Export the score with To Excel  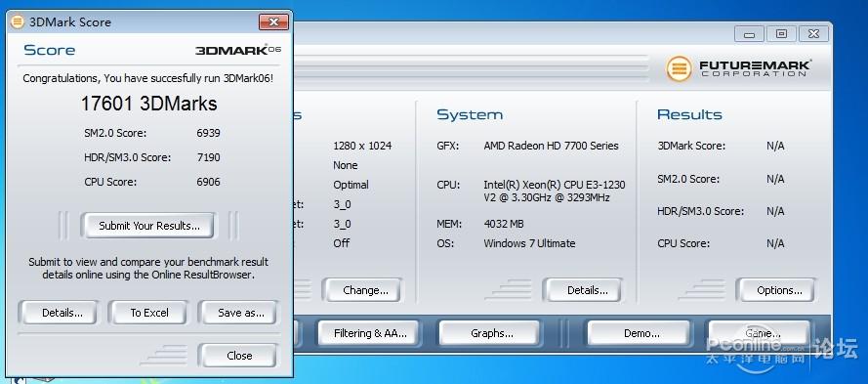point(148,313)
